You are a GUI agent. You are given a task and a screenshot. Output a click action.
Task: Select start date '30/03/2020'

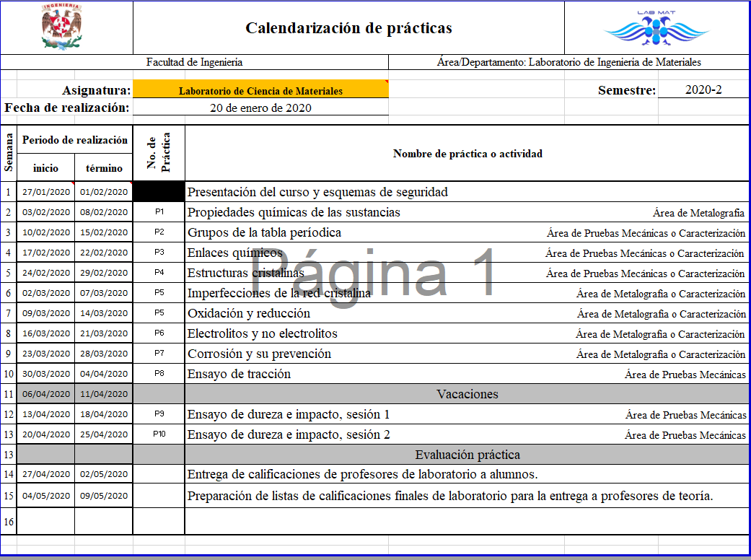pyautogui.click(x=46, y=374)
